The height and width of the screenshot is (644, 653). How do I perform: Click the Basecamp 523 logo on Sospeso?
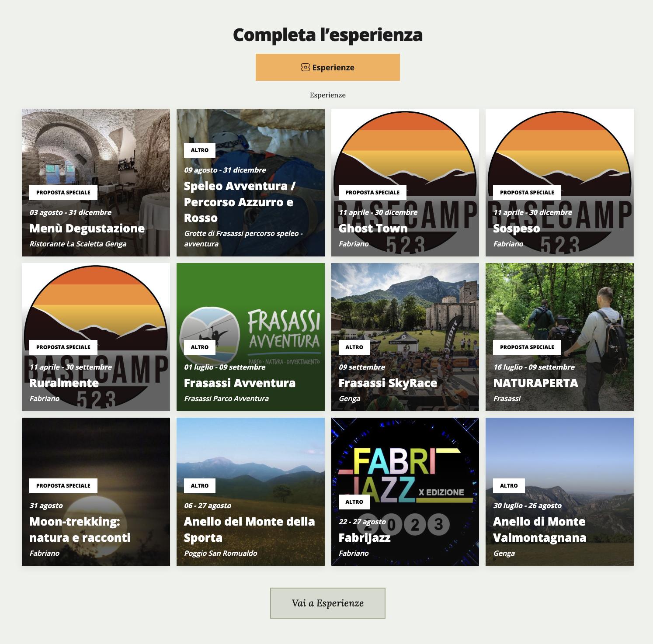559,183
